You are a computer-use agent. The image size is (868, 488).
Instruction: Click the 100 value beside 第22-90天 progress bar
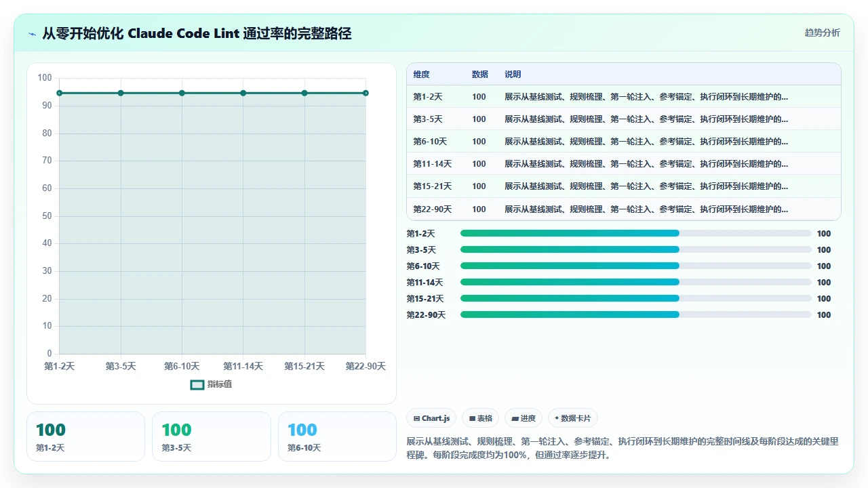coord(824,315)
